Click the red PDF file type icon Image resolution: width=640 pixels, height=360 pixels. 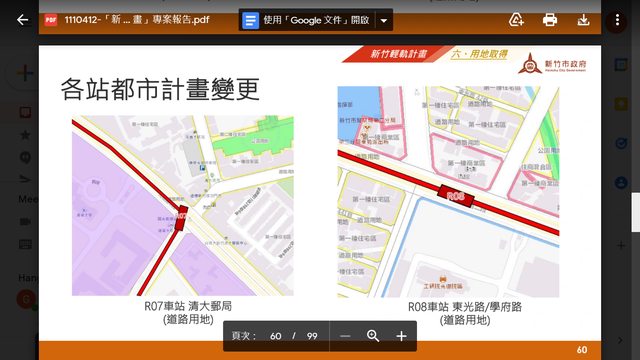[51, 20]
